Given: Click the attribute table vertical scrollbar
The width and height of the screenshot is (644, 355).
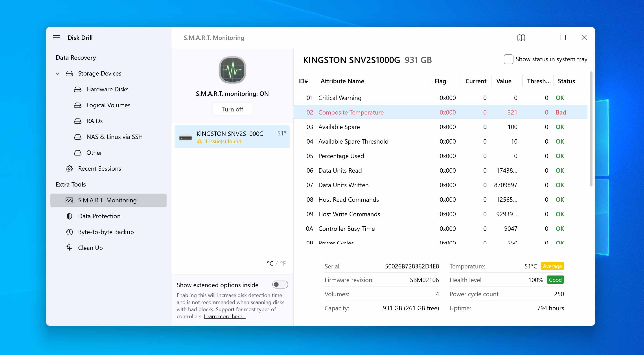Looking at the screenshot, I should pyautogui.click(x=591, y=129).
